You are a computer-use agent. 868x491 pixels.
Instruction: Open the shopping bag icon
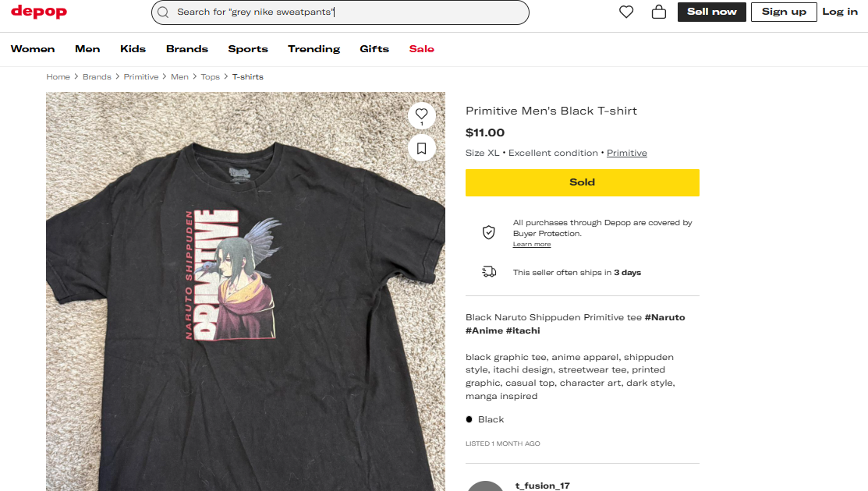click(659, 12)
